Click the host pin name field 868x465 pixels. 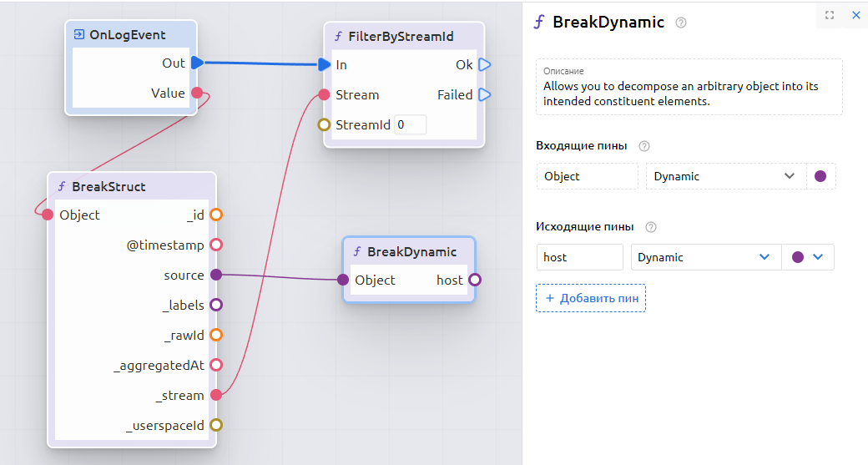(579, 257)
